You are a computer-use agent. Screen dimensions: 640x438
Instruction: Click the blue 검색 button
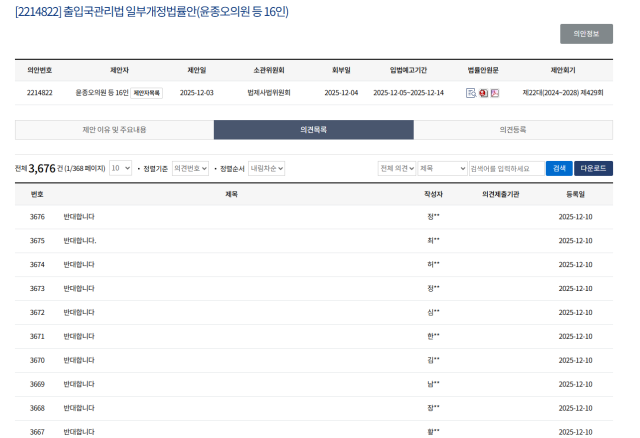point(559,168)
